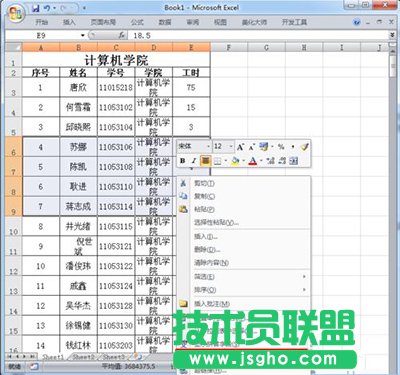Switch to the Sheet3 tab
Viewport: 400px width, 375px height.
[x=113, y=357]
